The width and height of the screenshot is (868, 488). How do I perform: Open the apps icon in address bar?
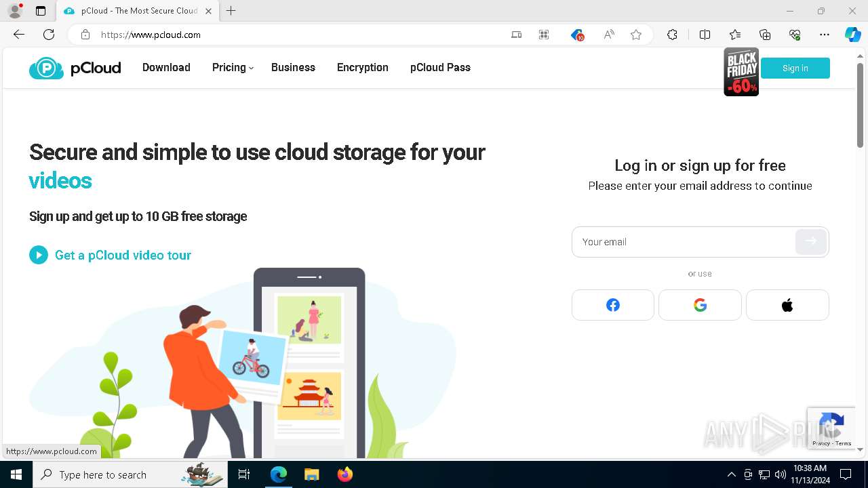coord(544,35)
